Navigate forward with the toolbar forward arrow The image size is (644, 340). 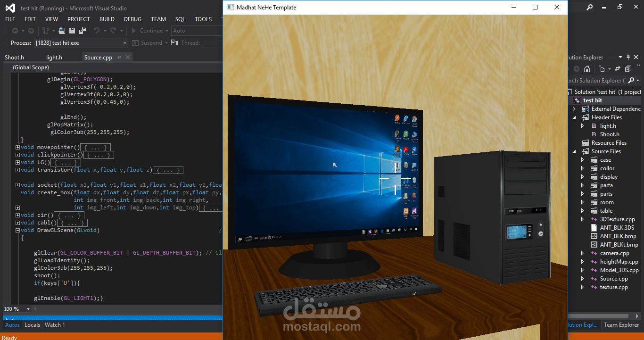tap(31, 31)
